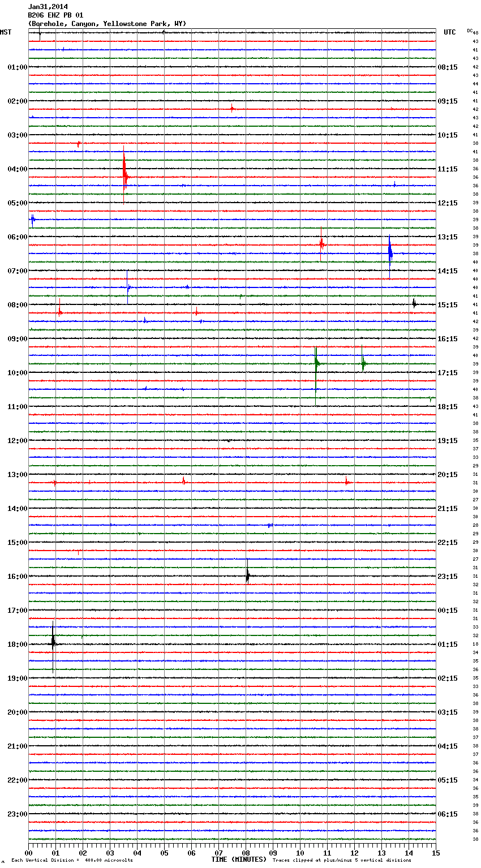Image resolution: width=481 pixels, height=868 pixels.
Task: Click the 10:00 MST row label
Action: pyautogui.click(x=18, y=373)
